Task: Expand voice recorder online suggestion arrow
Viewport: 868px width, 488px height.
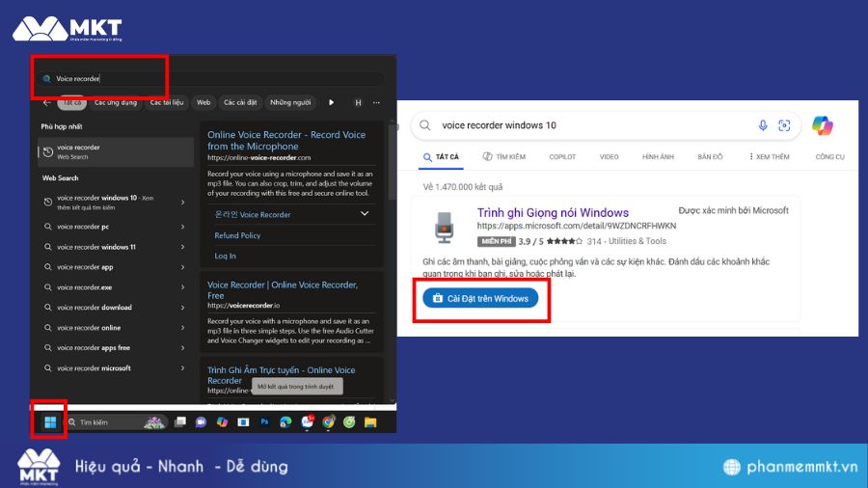Action: 182,328
